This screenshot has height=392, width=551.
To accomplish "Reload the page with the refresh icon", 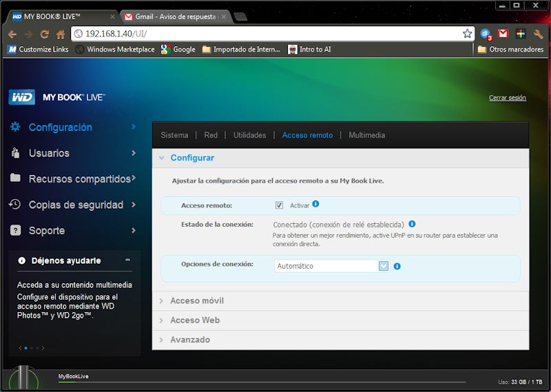I will (44, 34).
